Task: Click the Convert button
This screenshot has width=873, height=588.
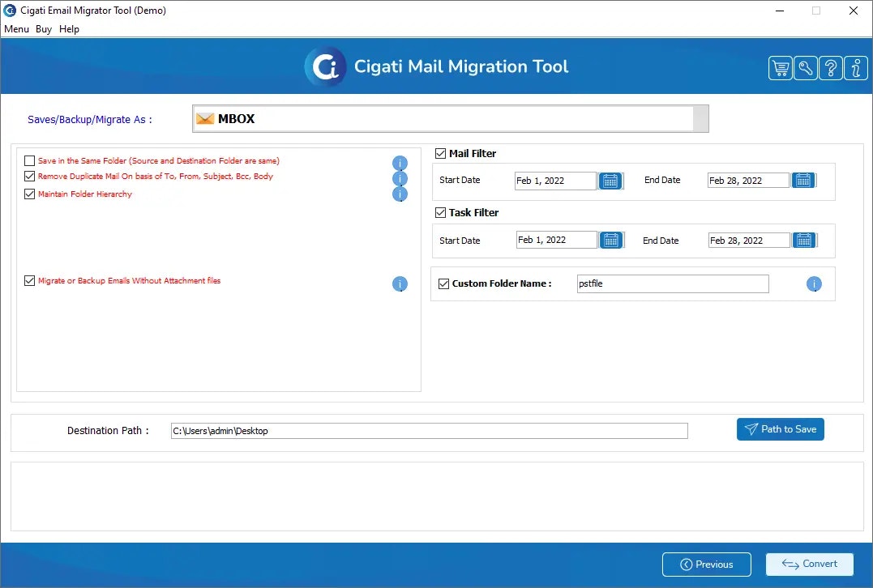Action: point(810,564)
